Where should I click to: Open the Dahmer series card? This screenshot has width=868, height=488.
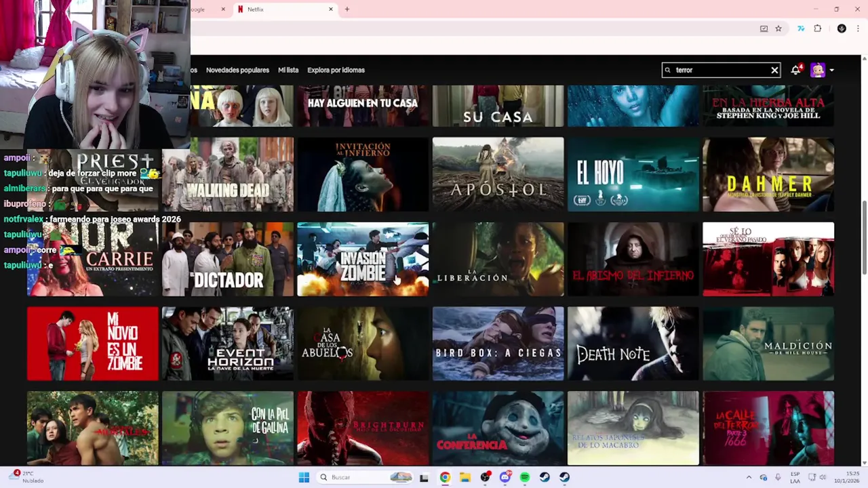768,174
